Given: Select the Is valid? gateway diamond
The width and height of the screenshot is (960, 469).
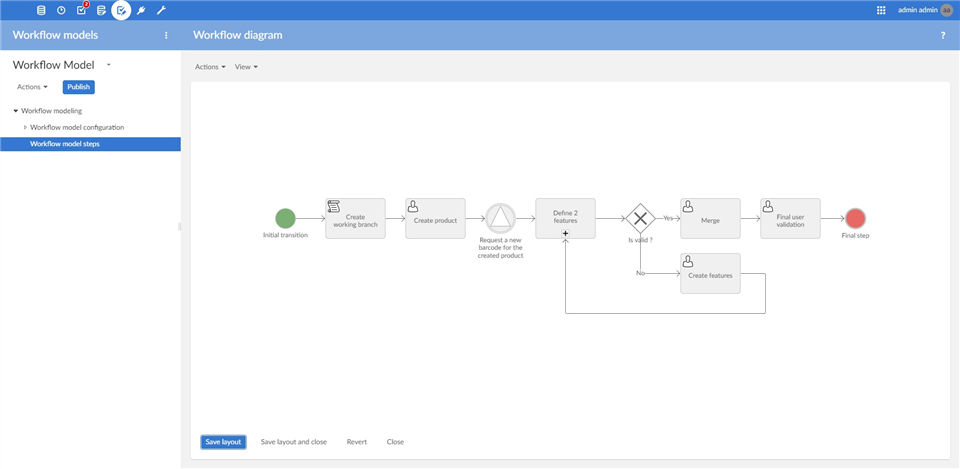Looking at the screenshot, I should (640, 219).
